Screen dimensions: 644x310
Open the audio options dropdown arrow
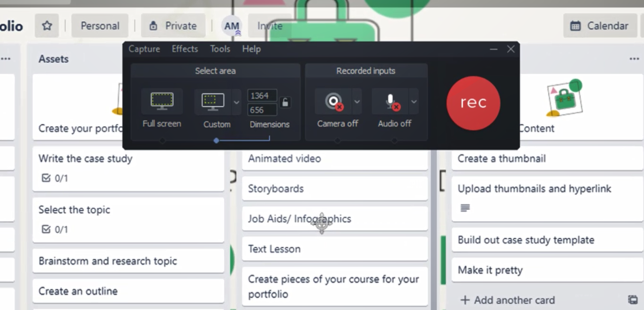pos(414,102)
